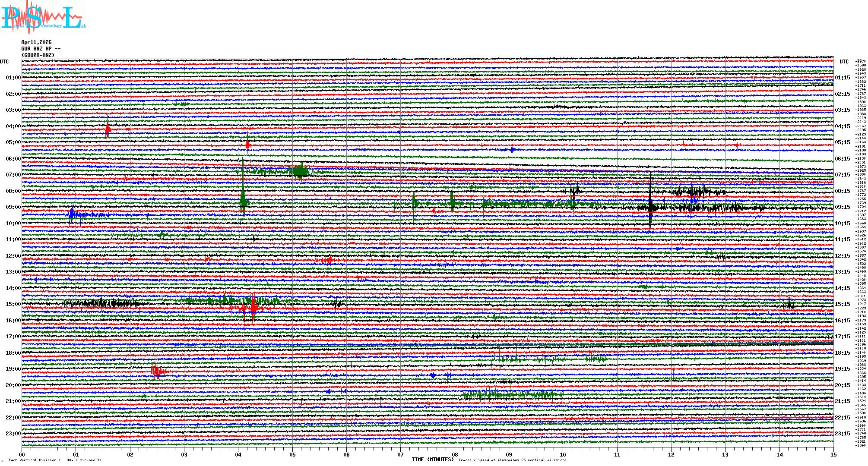Screen dimensions: 868x466
Task: Click the 19:15 time label on right
Action: click(x=842, y=369)
